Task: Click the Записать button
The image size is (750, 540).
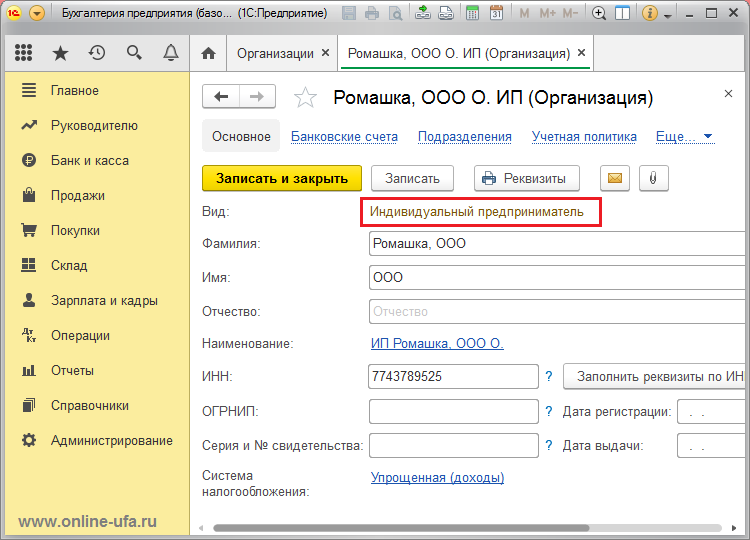Action: [412, 178]
